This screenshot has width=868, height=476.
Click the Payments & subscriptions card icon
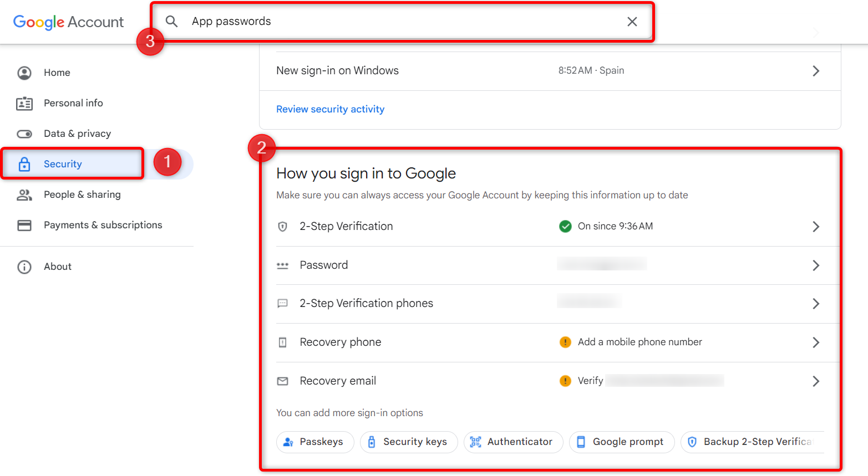point(24,226)
